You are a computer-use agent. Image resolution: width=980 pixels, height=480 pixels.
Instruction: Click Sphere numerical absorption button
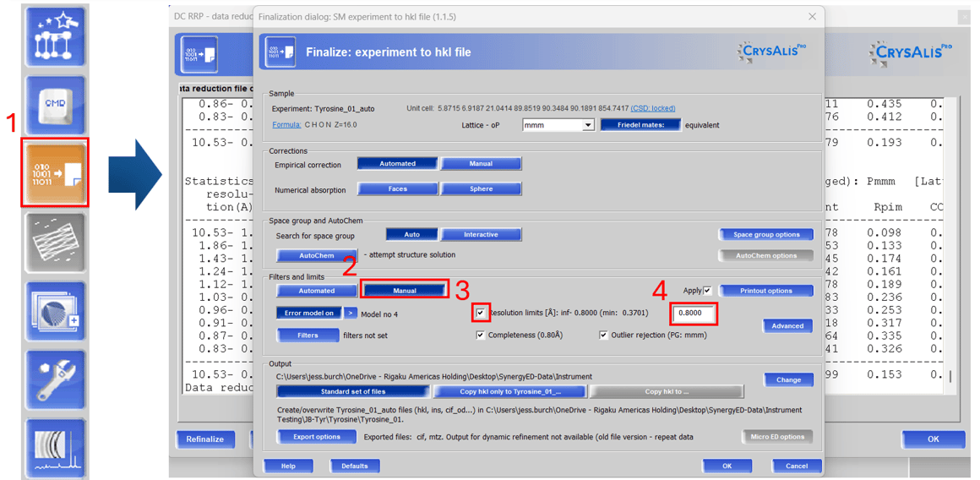[481, 188]
